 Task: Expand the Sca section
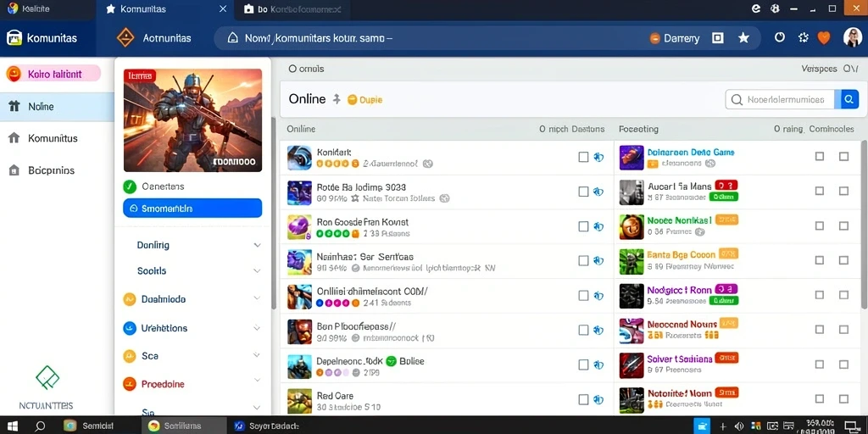pos(257,355)
